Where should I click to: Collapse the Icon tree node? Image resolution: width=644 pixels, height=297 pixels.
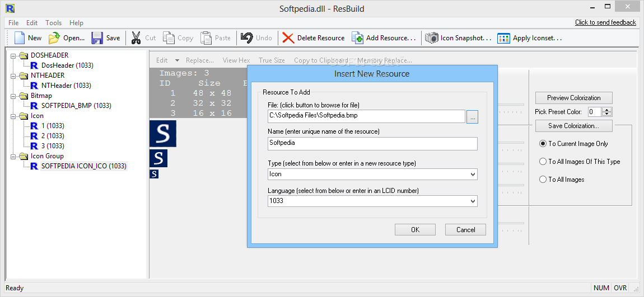point(13,116)
